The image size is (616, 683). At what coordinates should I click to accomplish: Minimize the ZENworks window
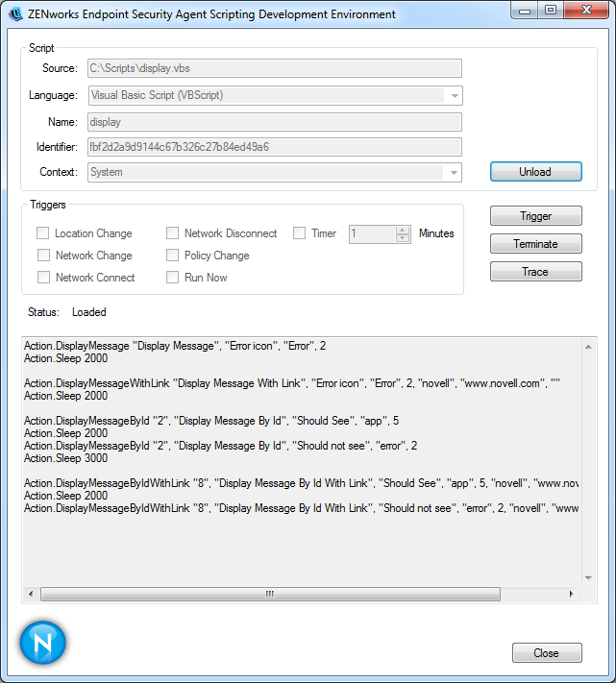[525, 11]
